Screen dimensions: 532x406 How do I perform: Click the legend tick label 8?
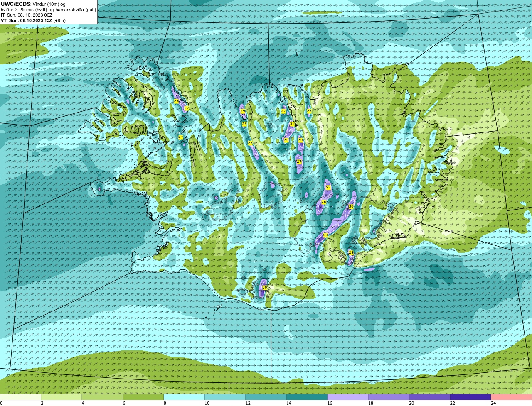coord(164,403)
